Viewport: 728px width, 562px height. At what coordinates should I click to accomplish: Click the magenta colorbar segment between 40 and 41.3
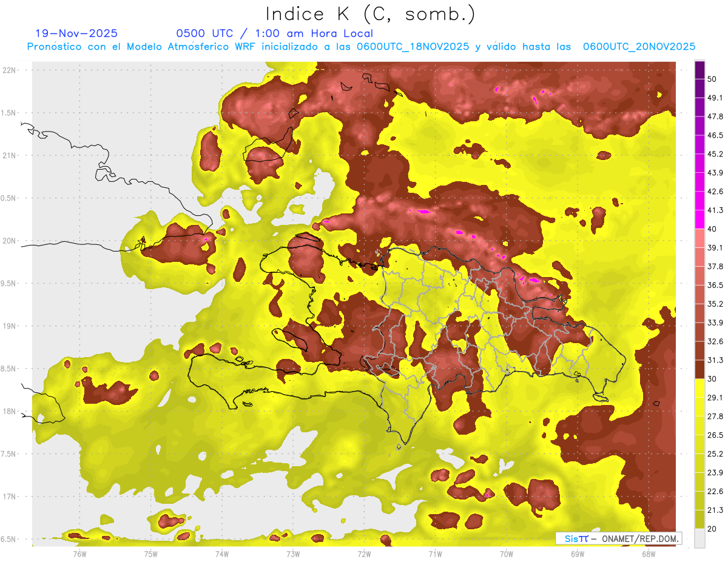(699, 219)
